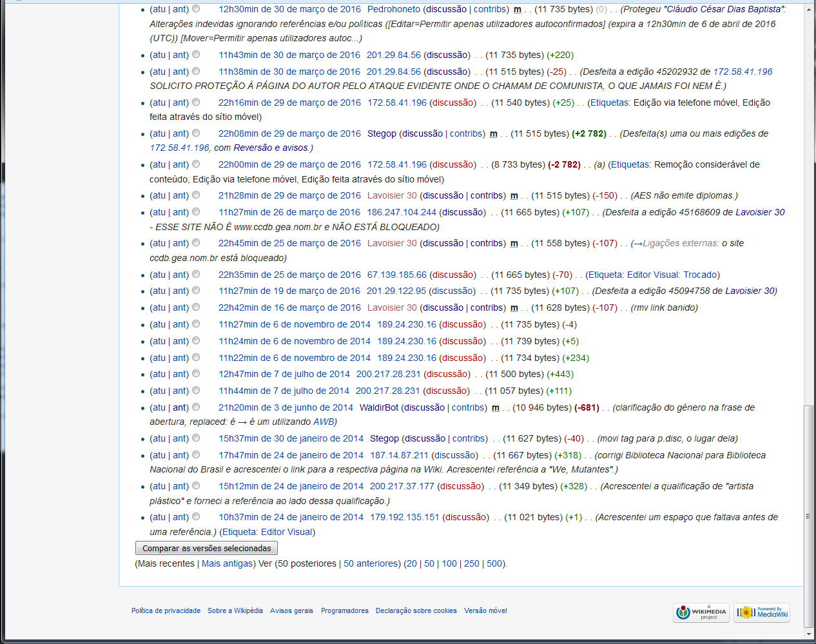Click the Wikimedia project logo

[x=701, y=612]
